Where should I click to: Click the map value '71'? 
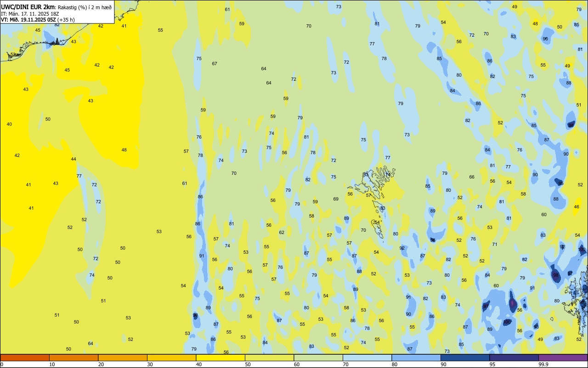[x=495, y=244]
